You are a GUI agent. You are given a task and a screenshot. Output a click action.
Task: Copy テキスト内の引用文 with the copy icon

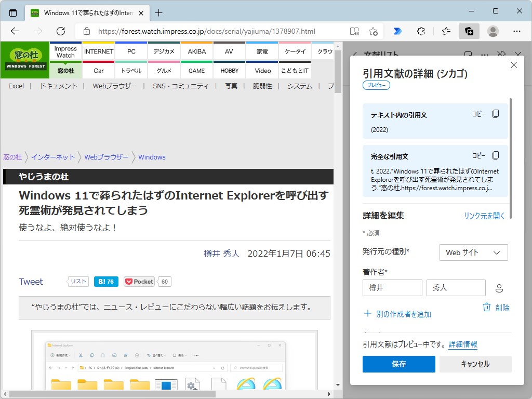(496, 114)
